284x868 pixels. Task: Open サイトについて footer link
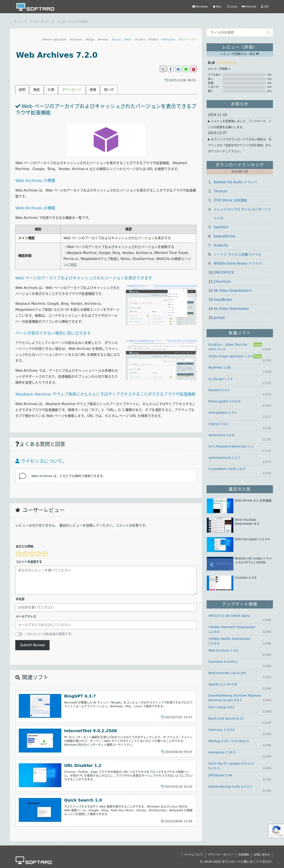[194, 855]
